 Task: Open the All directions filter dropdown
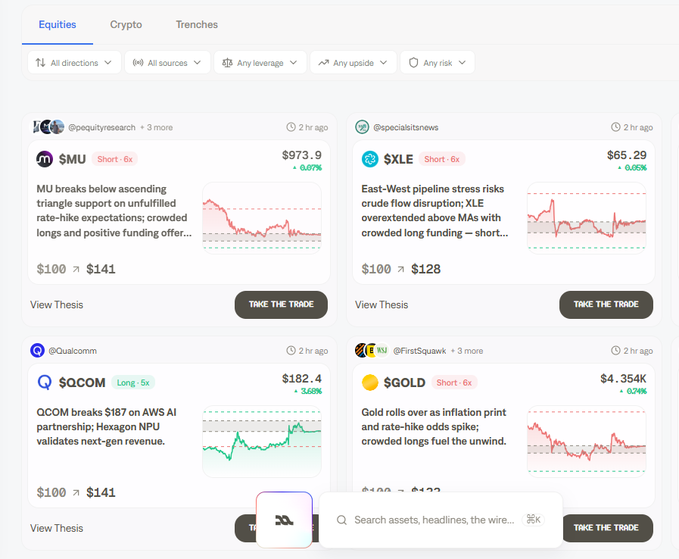coord(74,63)
